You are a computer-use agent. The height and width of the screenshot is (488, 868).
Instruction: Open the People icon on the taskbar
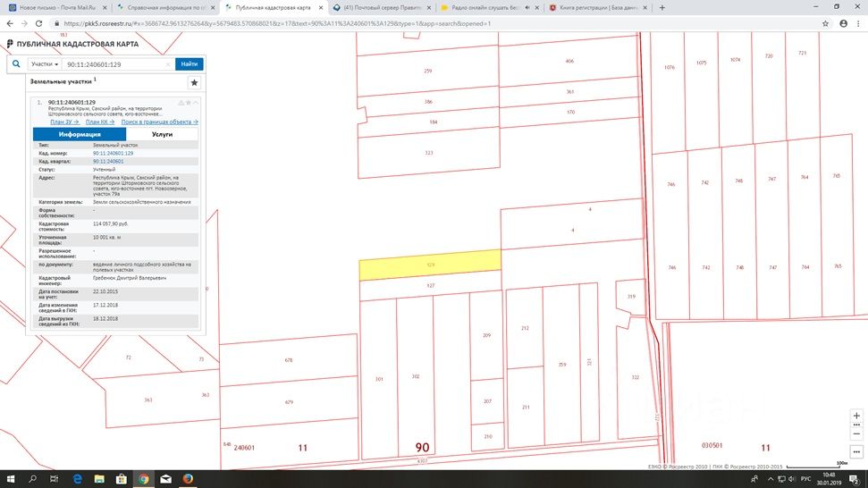coord(754,479)
